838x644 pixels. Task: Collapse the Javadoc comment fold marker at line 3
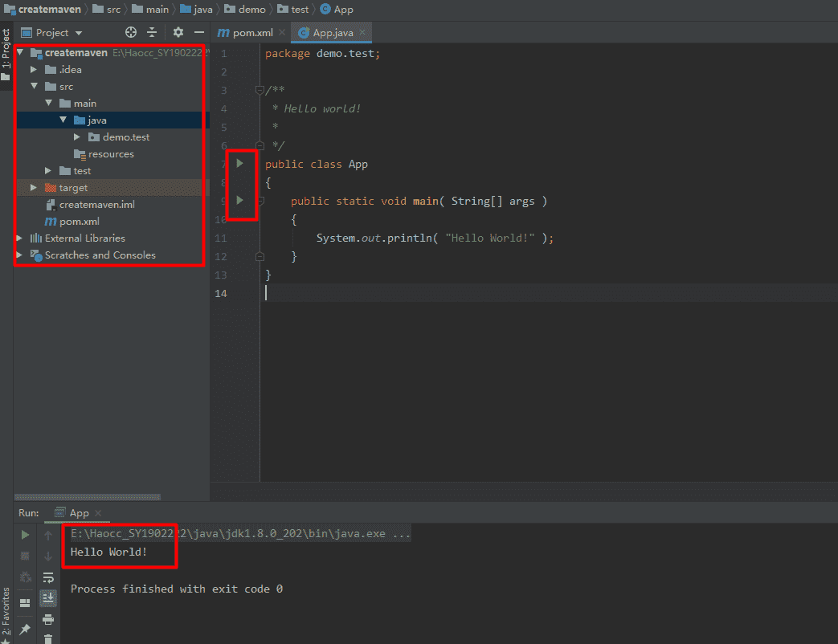tap(260, 90)
